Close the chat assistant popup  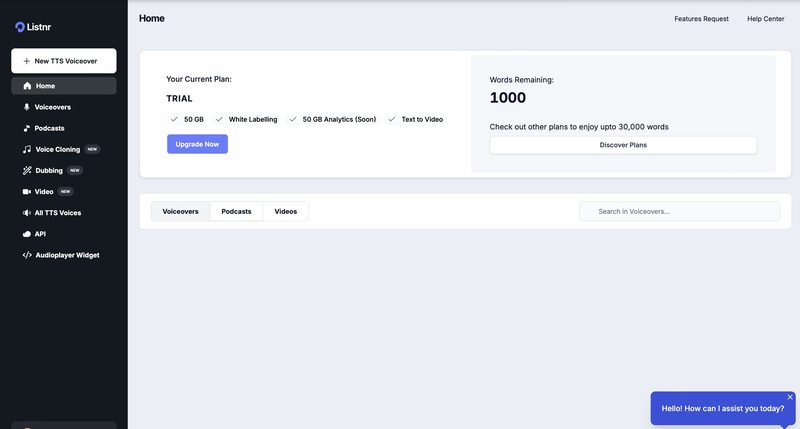[790, 397]
